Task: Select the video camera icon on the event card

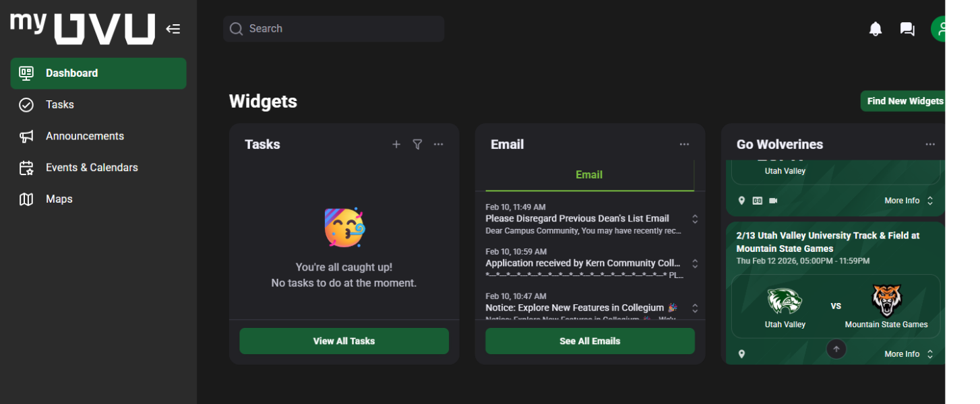Action: pos(773,200)
